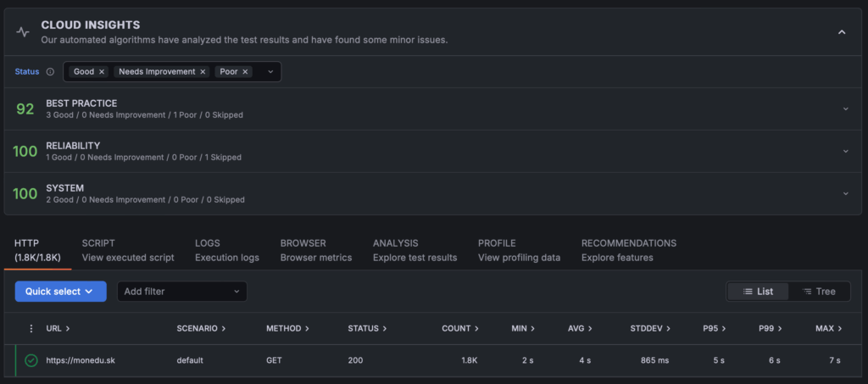
Task: Click the default scenario cell
Action: tap(190, 361)
